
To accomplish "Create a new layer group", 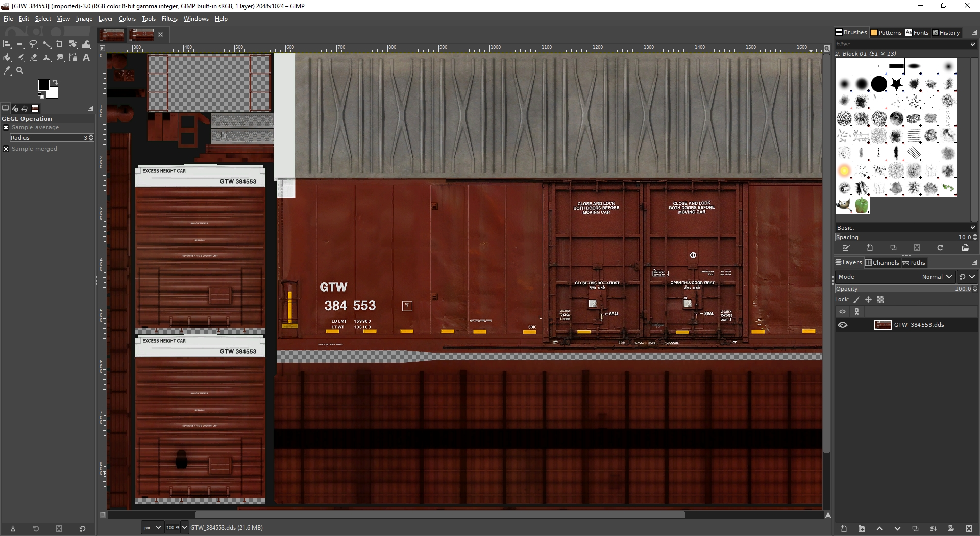I will (x=862, y=529).
